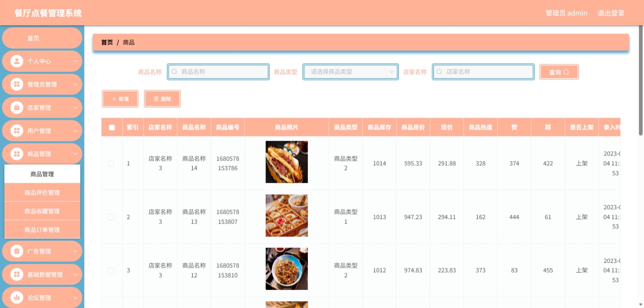644x308 pixels.
Task: Check the row 2 checkbox for 商品名称13
Action: click(111, 217)
